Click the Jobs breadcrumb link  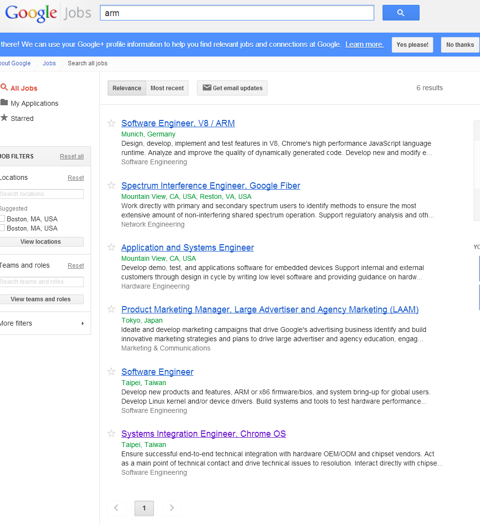[49, 63]
